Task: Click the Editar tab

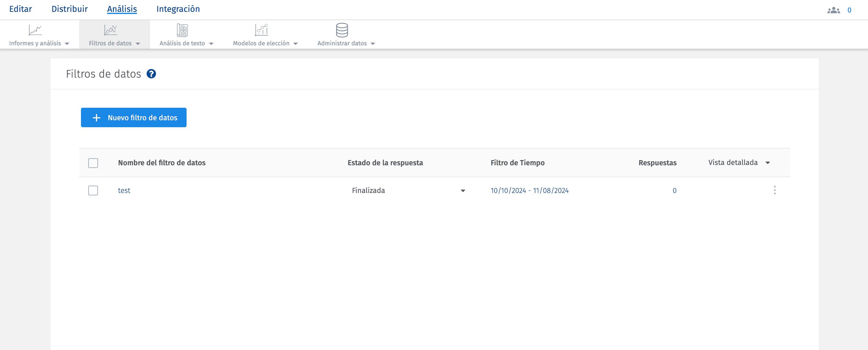Action: tap(21, 9)
